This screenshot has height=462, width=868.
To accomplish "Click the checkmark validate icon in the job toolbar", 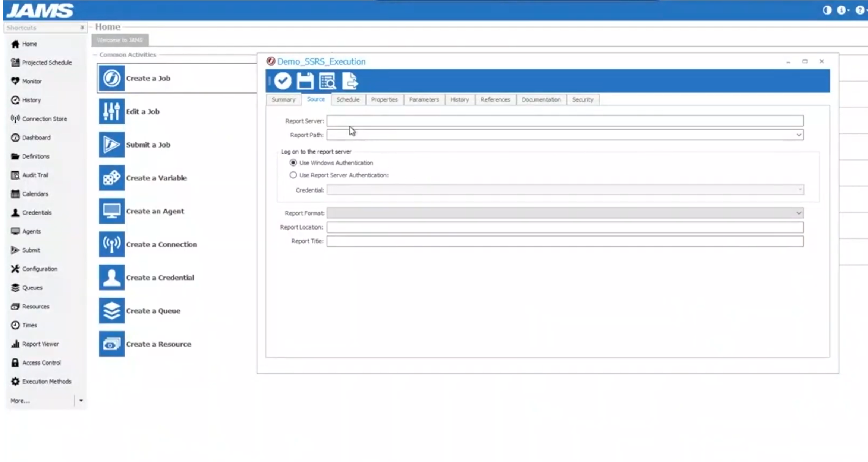I will coord(282,80).
